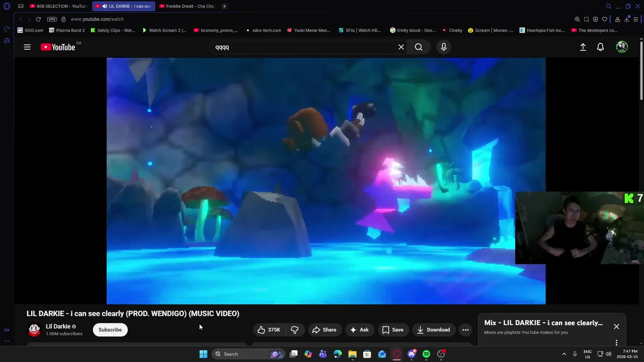Open the ENG US language switcher
Image resolution: width=644 pixels, height=362 pixels.
(x=587, y=354)
